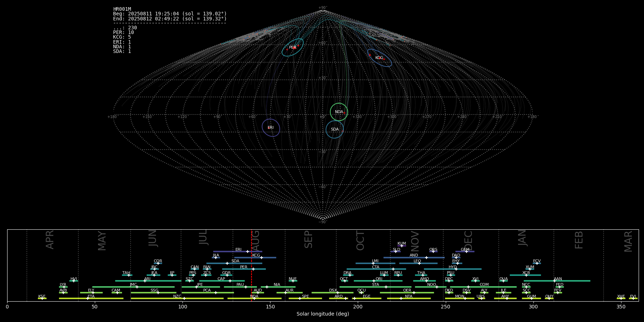Click the NIA shower bar in timeline
Viewport: 644px width, 322px height.
pyautogui.click(x=278, y=287)
